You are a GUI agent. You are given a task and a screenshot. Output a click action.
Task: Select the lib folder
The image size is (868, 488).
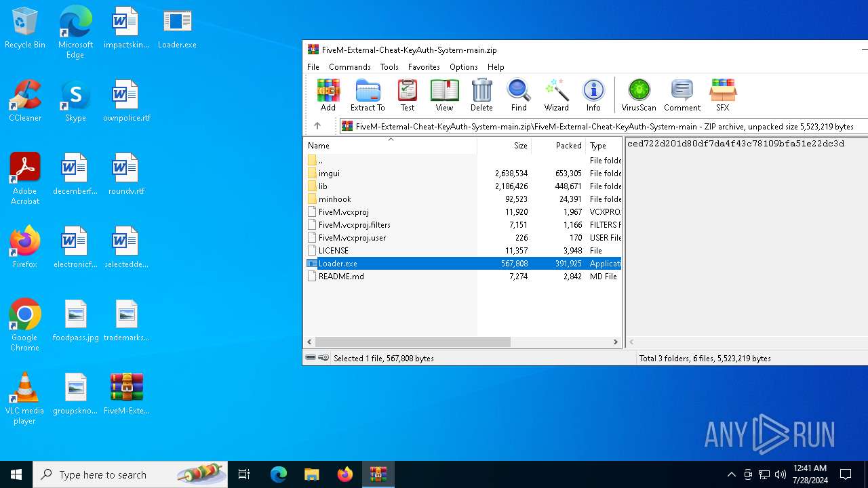pyautogui.click(x=462, y=186)
